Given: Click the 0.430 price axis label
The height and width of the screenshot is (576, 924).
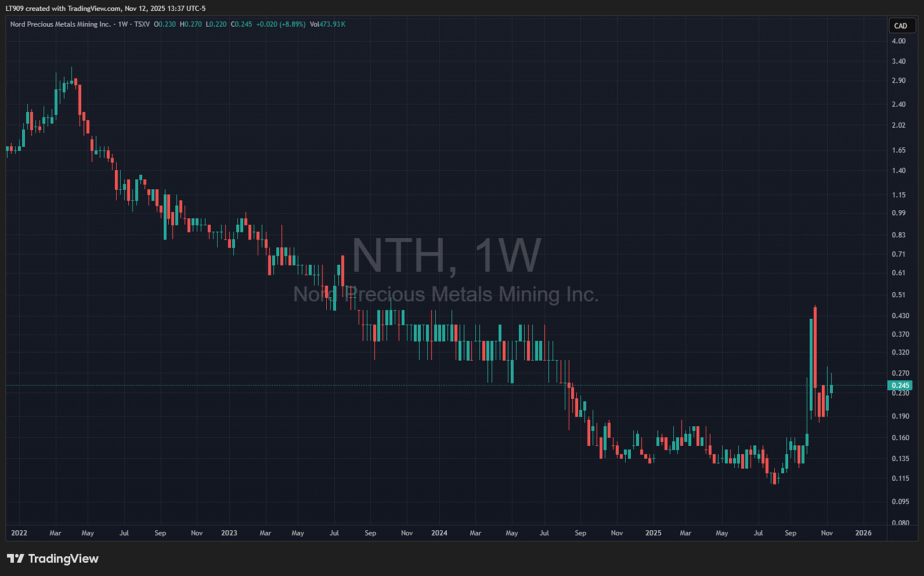Looking at the screenshot, I should click(x=901, y=316).
